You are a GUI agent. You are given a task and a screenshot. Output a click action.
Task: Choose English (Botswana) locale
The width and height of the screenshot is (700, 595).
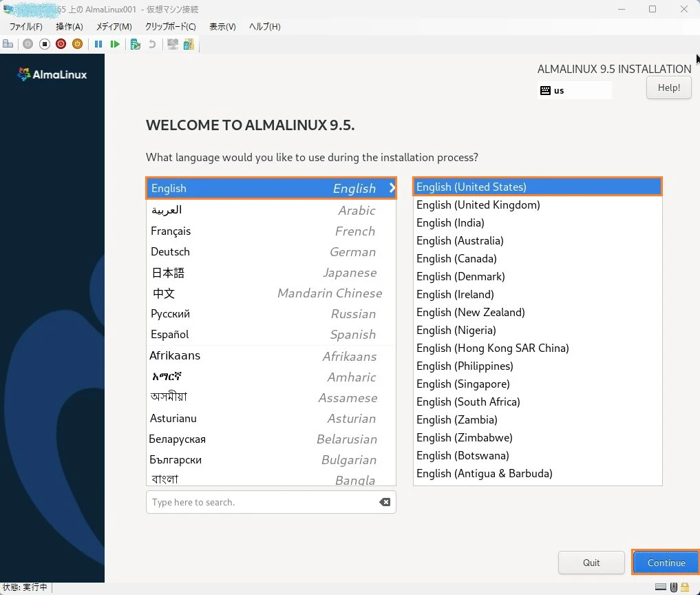pyautogui.click(x=538, y=455)
